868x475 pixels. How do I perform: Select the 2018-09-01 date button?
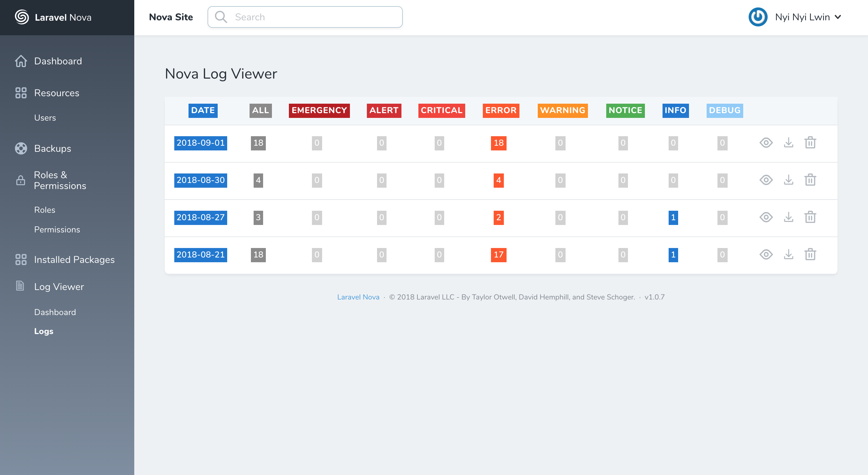[200, 143]
